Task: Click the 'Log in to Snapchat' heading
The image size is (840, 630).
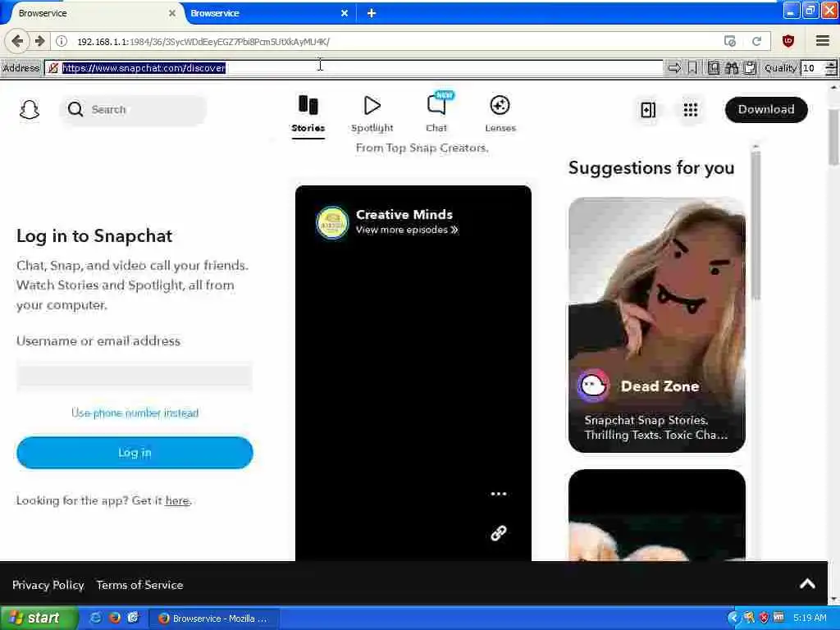Action: (94, 235)
